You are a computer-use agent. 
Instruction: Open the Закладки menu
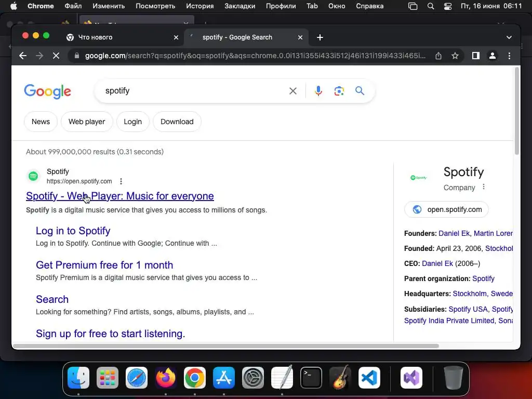coord(240,6)
